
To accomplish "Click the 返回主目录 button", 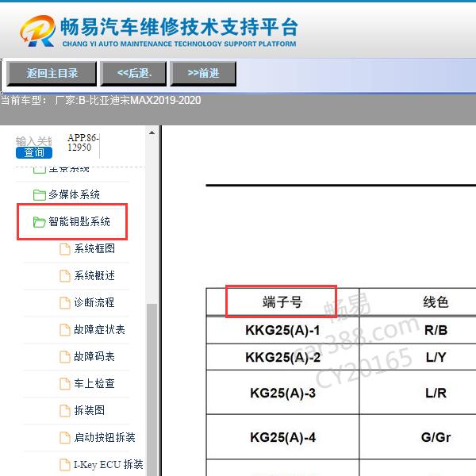I will click(x=52, y=74).
